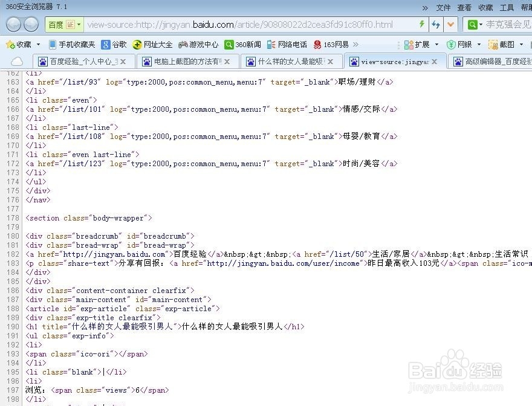Click the green search engine icon
Viewport: 532px width, 406px height.
pos(472,25)
